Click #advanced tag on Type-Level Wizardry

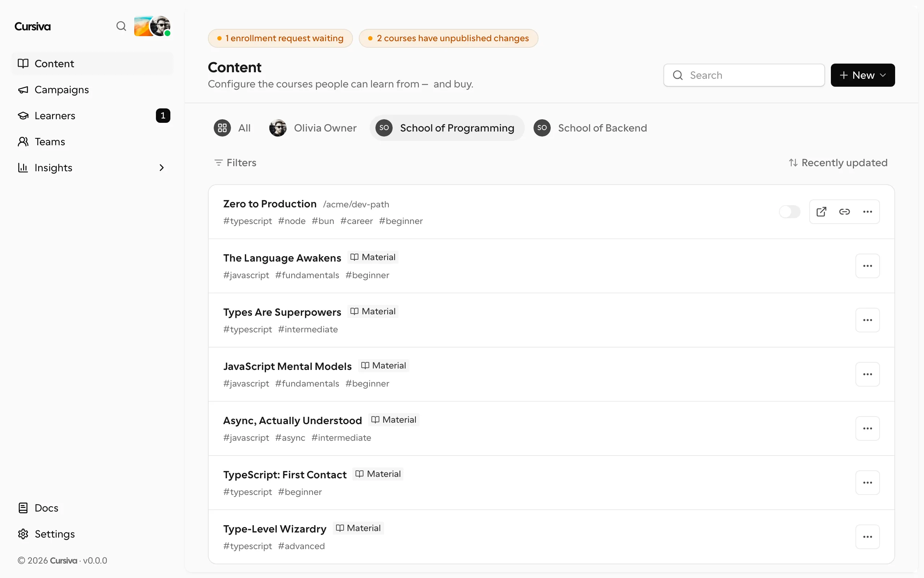pos(301,546)
